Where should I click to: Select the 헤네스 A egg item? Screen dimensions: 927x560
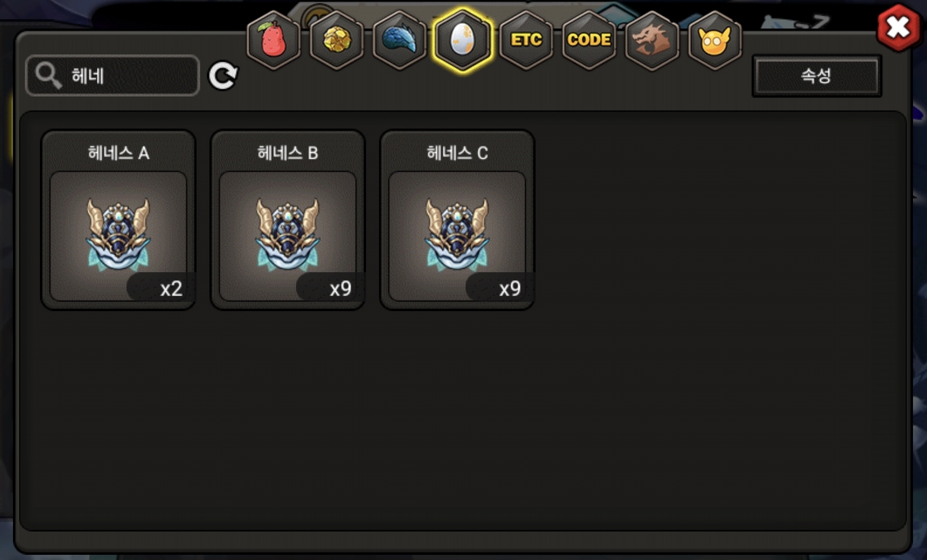[118, 220]
